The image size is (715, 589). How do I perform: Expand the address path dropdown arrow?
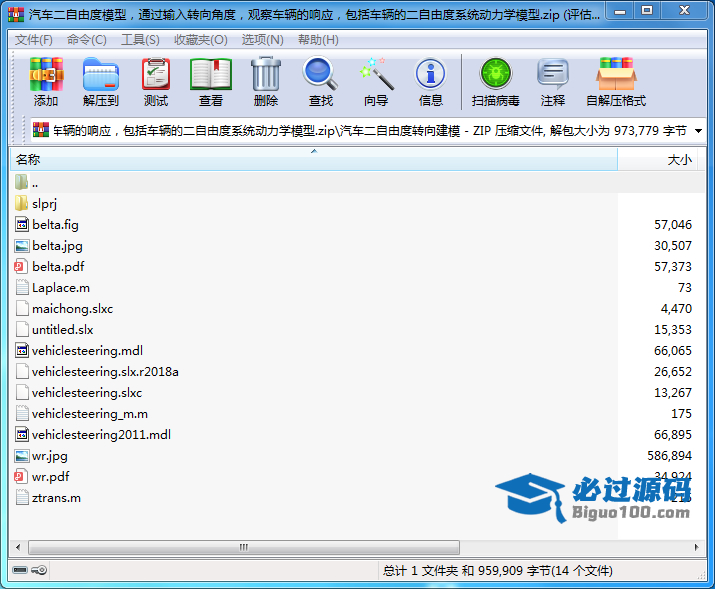tap(698, 131)
